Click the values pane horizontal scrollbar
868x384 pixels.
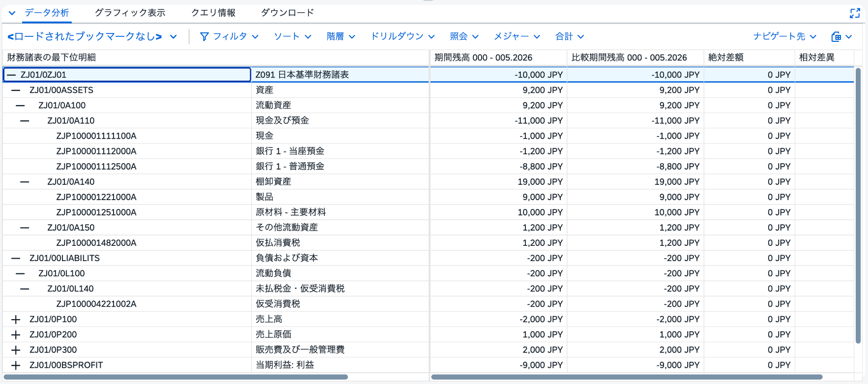pos(627,377)
